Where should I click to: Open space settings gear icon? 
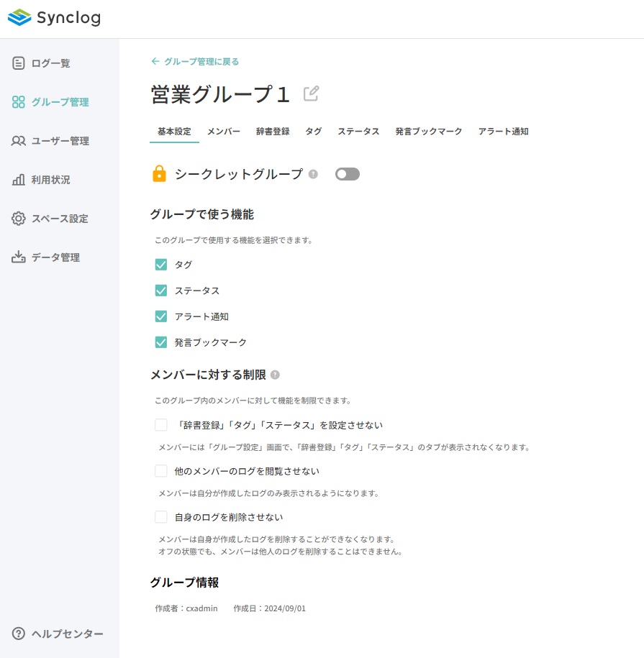pyautogui.click(x=19, y=219)
